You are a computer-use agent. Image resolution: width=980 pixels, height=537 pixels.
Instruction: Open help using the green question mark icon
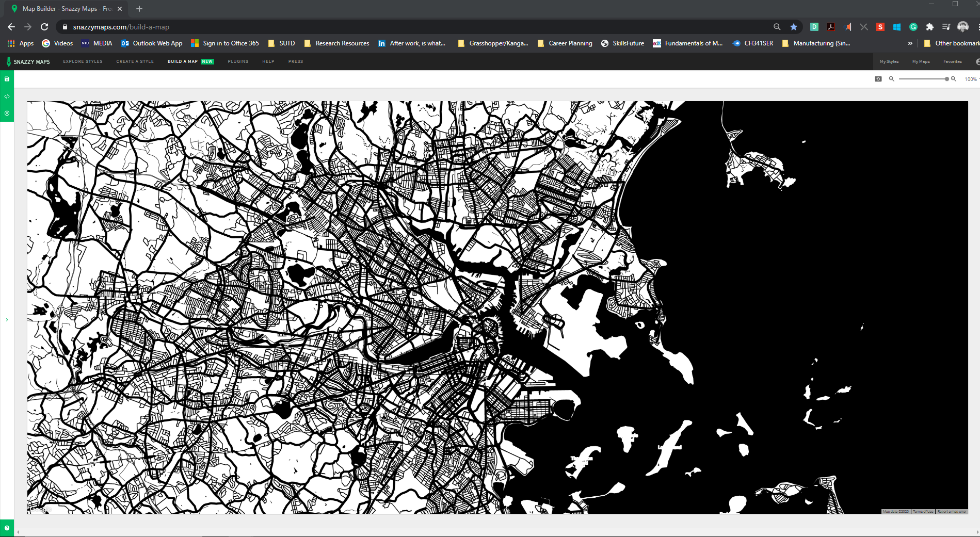coord(7,529)
